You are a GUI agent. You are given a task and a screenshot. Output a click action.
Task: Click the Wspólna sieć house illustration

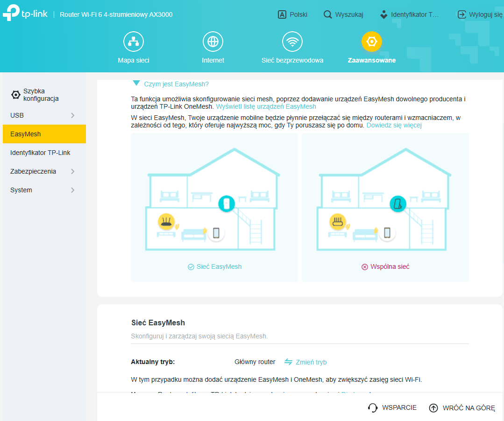385,199
